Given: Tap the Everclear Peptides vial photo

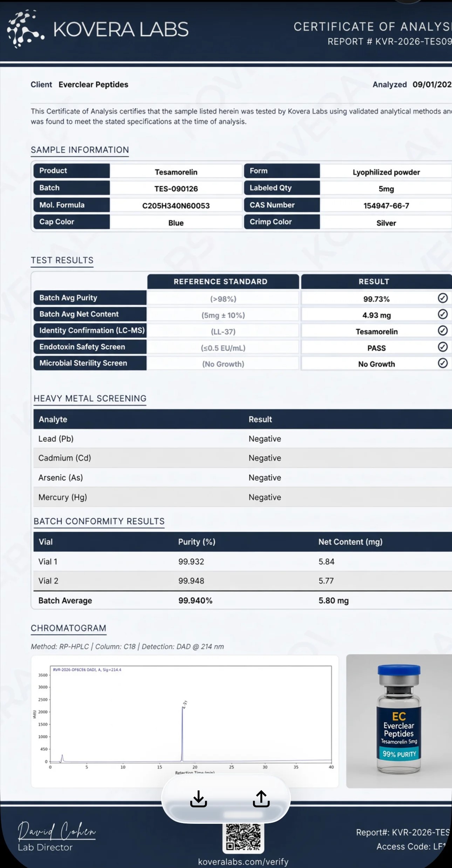Looking at the screenshot, I should click(x=399, y=721).
